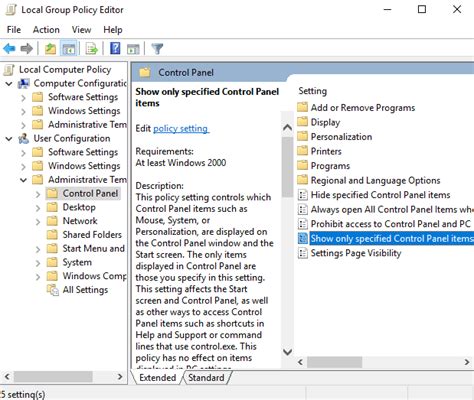The width and height of the screenshot is (474, 400).
Task: Click the Prohibit access to Control Panel policy icon
Action: click(302, 224)
